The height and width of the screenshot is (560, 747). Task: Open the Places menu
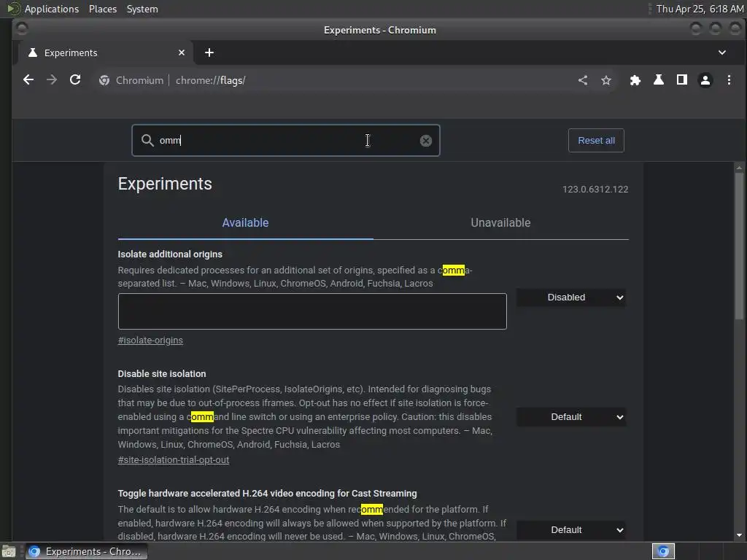pos(102,9)
